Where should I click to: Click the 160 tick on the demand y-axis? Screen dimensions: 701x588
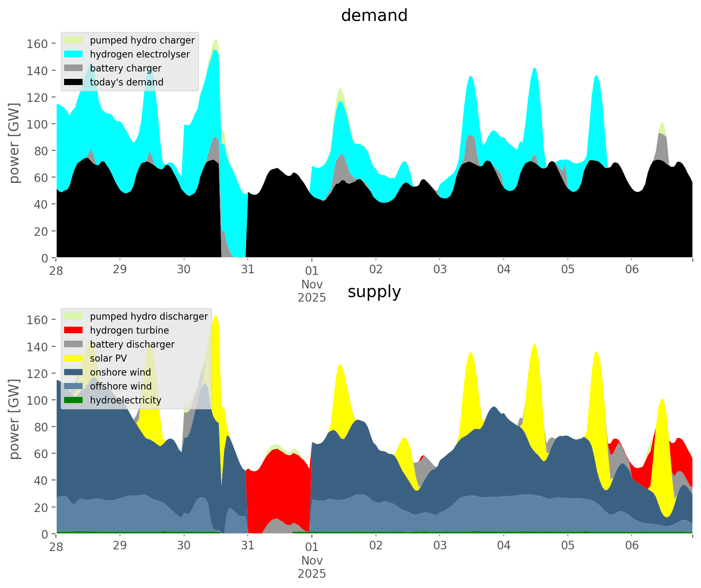coord(37,44)
